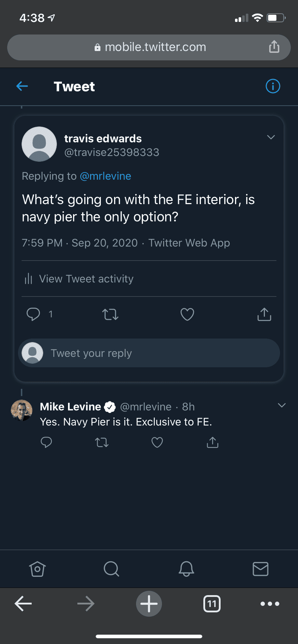Tap reply bubble on travis edwards' tweet
This screenshot has width=298, height=644.
(33, 314)
